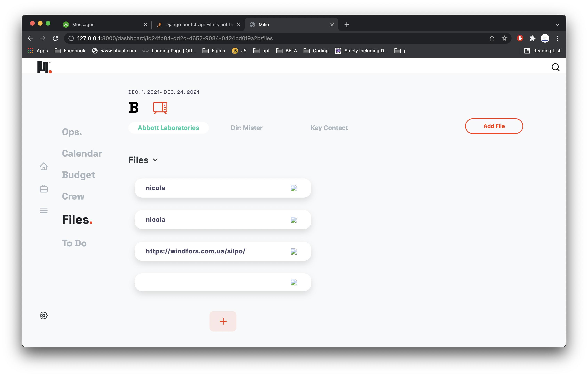Open the Chrome three-dot menu
This screenshot has width=588, height=376.
click(x=558, y=38)
